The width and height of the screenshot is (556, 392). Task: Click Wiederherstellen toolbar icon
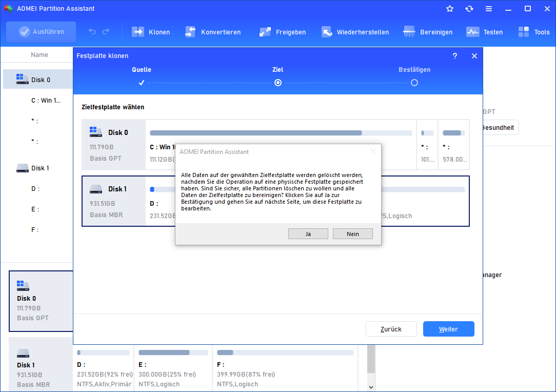(327, 32)
